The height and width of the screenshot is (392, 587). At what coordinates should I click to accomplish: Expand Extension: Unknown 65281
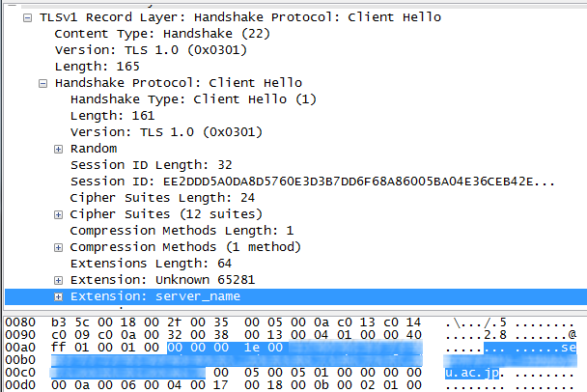click(x=58, y=280)
